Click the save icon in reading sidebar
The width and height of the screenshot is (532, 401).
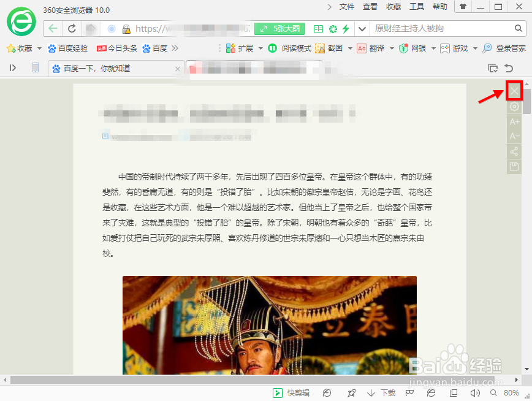coord(514,166)
